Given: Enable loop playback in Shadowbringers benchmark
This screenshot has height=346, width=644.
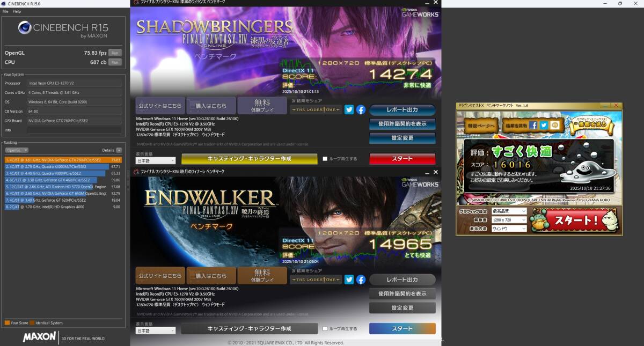Looking at the screenshot, I should pos(325,159).
